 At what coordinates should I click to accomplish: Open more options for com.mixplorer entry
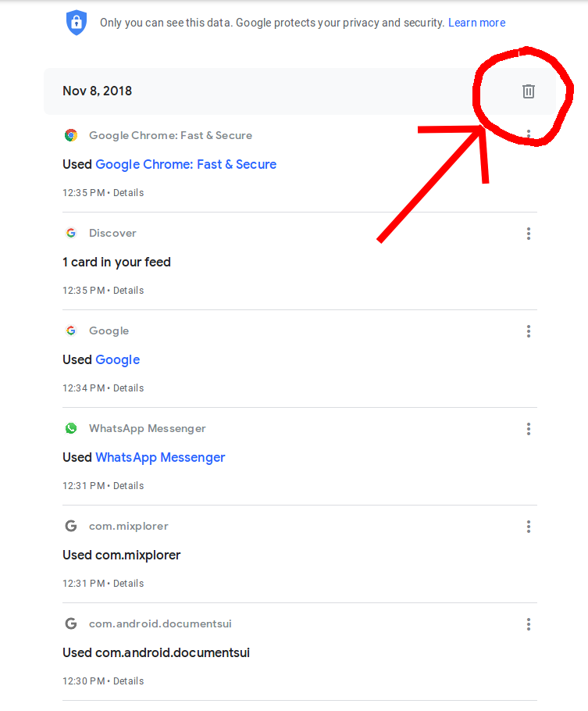coord(529,527)
